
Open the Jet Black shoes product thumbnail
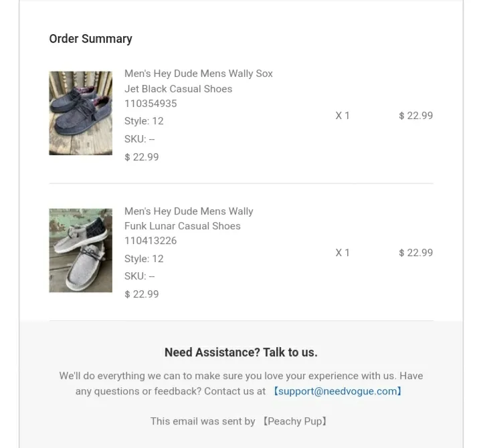click(x=81, y=113)
